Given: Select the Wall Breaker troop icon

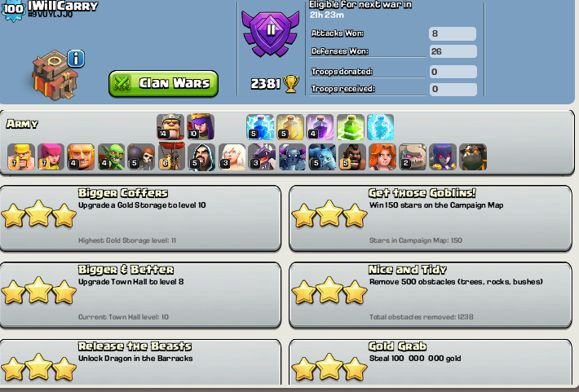Looking at the screenshot, I should (141, 156).
